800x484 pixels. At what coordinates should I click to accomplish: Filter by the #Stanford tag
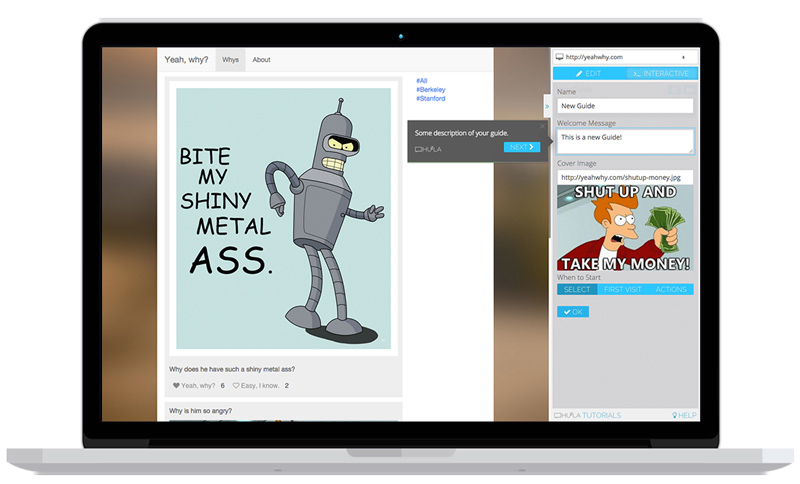point(431,98)
